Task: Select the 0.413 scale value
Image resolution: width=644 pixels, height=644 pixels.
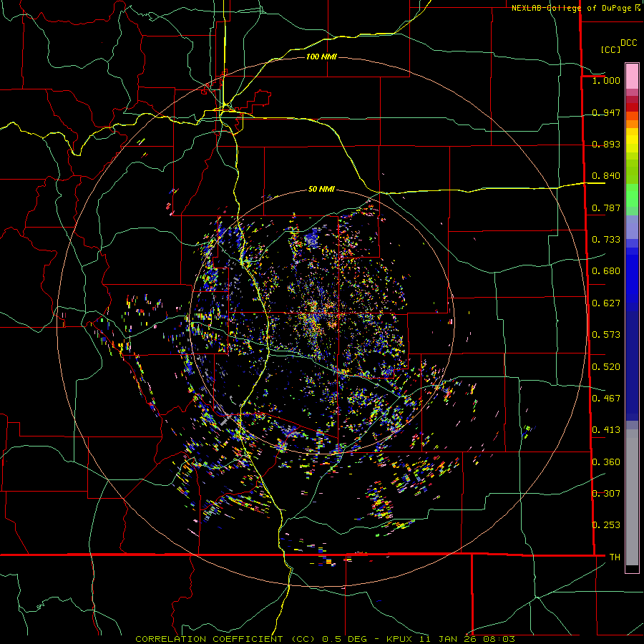Action: (x=606, y=430)
